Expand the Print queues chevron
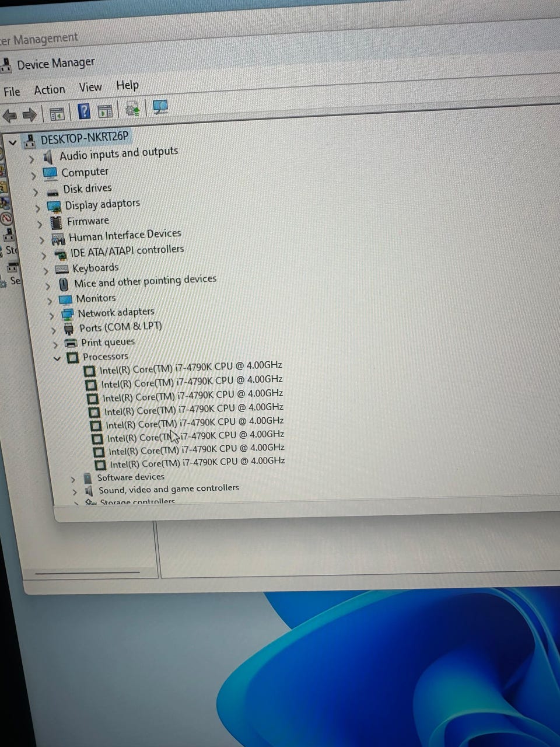The height and width of the screenshot is (747, 560). [55, 344]
